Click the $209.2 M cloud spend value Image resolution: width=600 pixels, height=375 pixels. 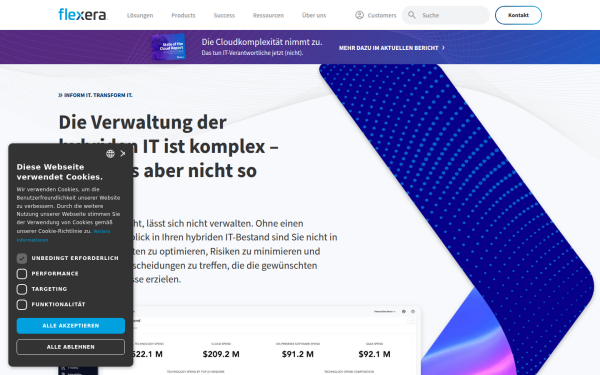click(x=221, y=354)
